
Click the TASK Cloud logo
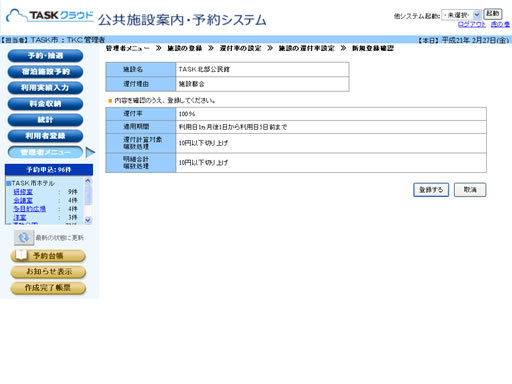(x=50, y=16)
